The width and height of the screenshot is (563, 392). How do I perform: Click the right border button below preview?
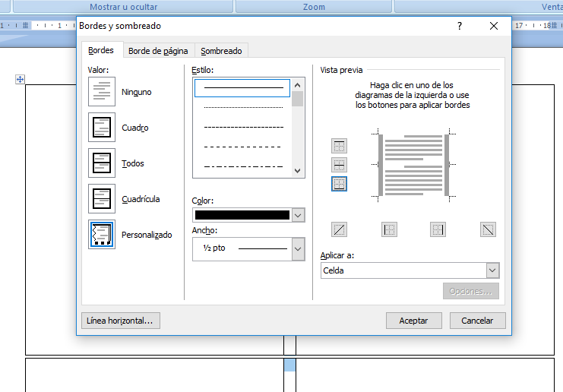point(438,229)
